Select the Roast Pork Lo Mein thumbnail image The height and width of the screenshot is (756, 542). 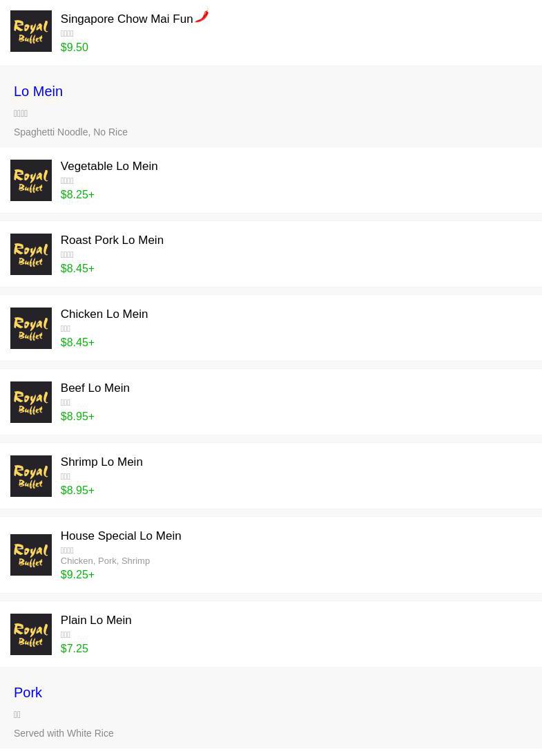(31, 254)
